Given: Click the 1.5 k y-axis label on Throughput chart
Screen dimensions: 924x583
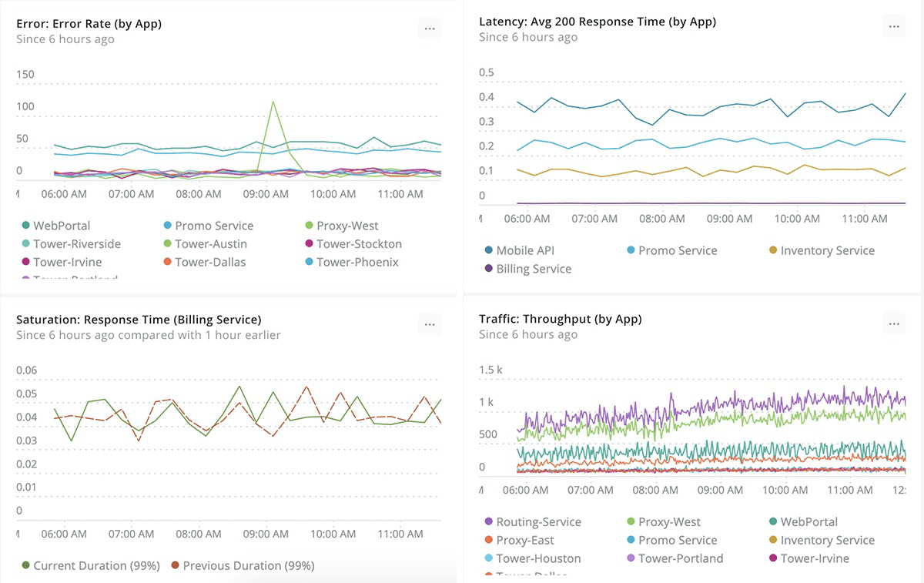Looking at the screenshot, I should (490, 370).
